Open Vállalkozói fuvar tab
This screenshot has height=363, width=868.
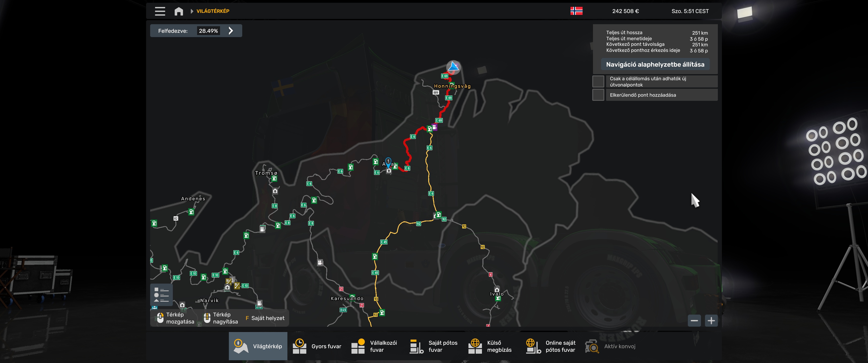(375, 346)
